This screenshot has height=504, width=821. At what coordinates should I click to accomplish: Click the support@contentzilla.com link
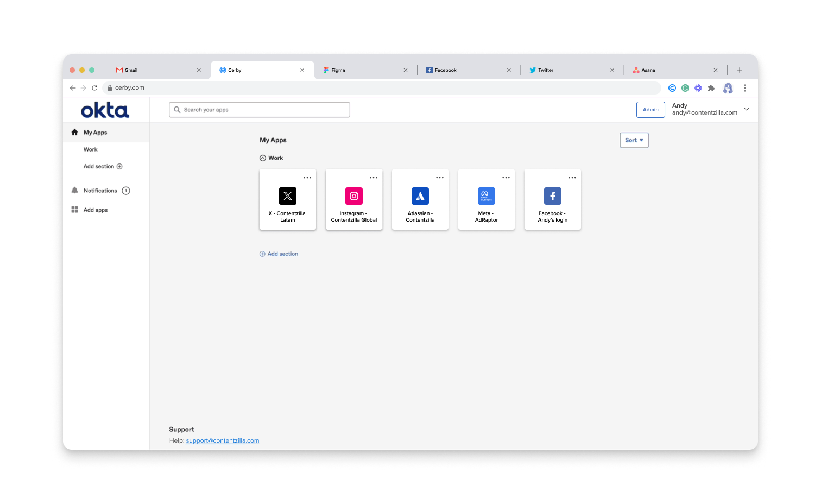click(223, 440)
